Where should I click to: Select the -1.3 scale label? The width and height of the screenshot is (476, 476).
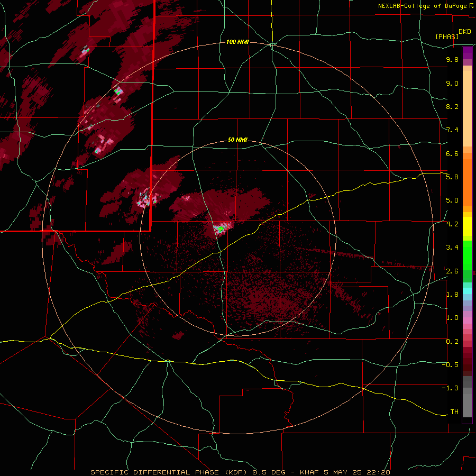click(x=450, y=388)
